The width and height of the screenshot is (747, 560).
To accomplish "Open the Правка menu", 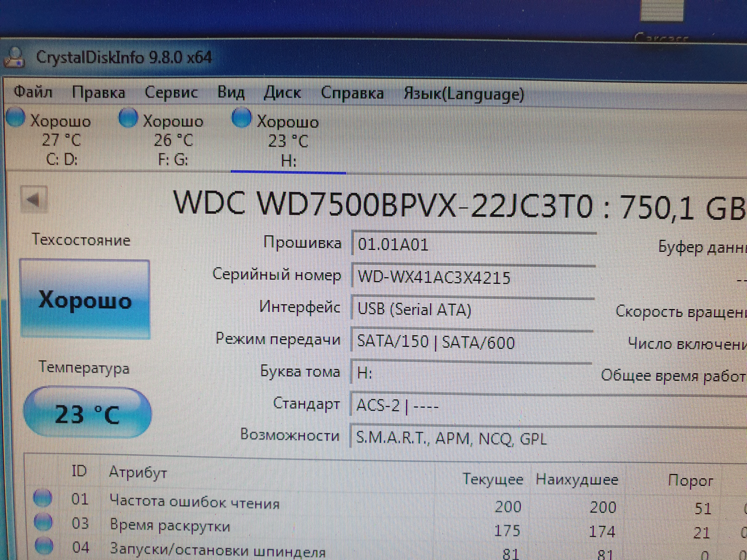I will point(98,92).
